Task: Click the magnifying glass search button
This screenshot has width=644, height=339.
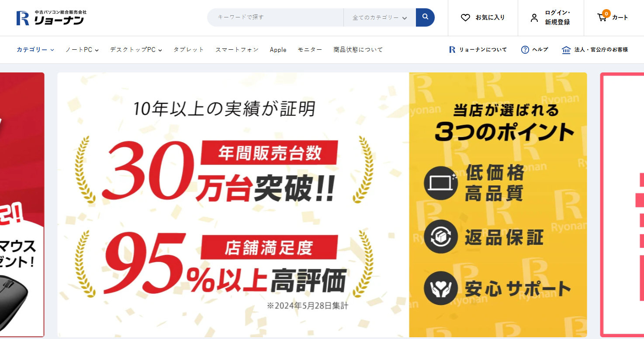Action: tap(425, 17)
